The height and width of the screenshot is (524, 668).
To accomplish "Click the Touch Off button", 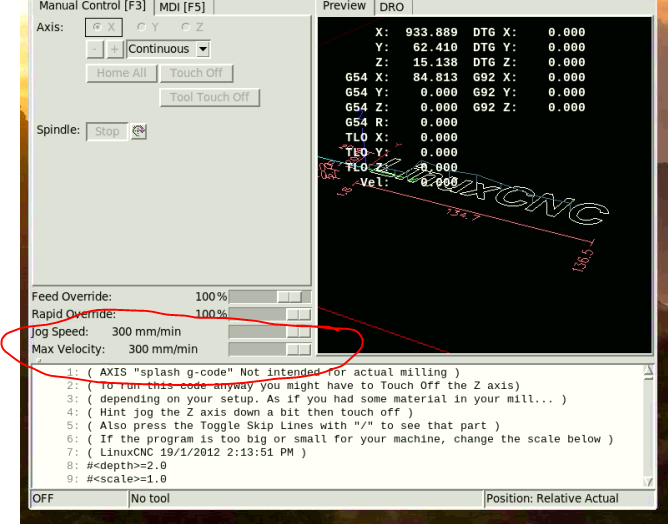I will point(196,73).
